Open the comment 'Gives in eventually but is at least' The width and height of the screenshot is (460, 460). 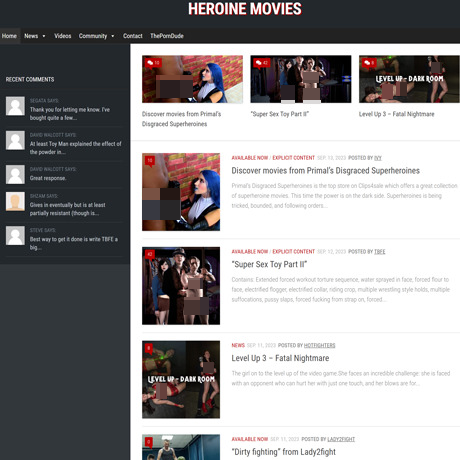click(x=68, y=209)
